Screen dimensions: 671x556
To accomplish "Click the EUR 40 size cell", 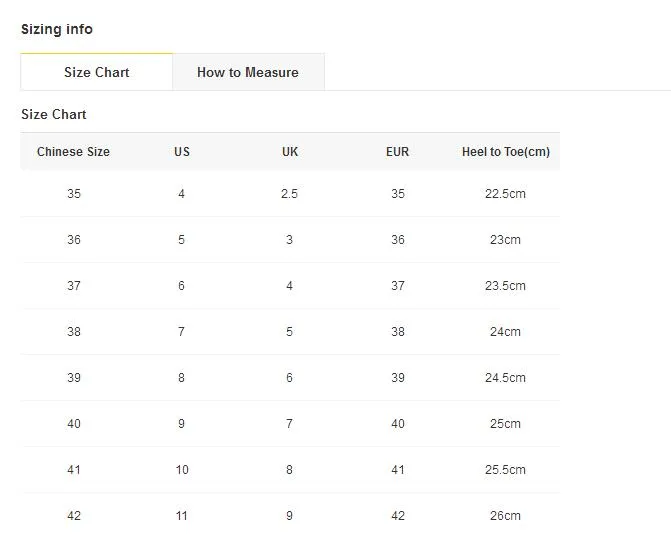I will tap(398, 423).
